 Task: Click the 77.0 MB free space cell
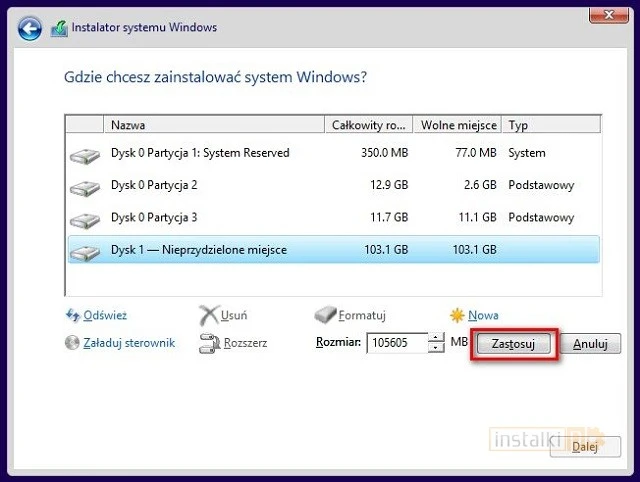(x=476, y=153)
